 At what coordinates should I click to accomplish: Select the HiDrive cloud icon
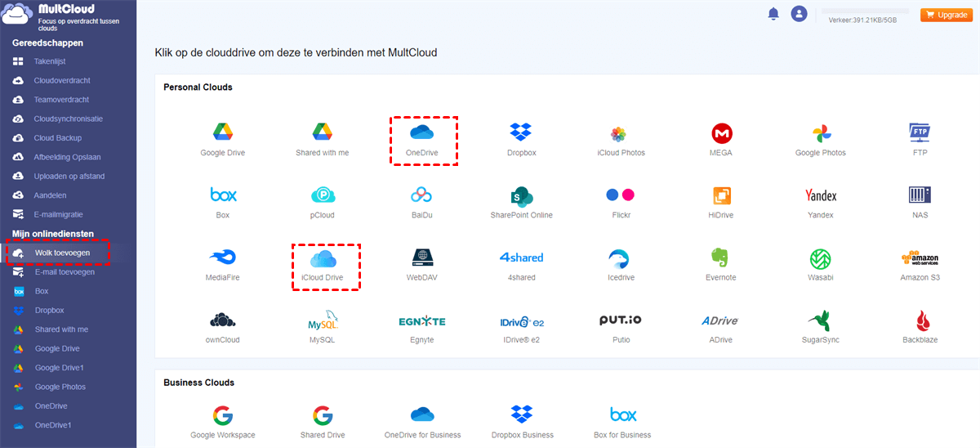(x=721, y=195)
